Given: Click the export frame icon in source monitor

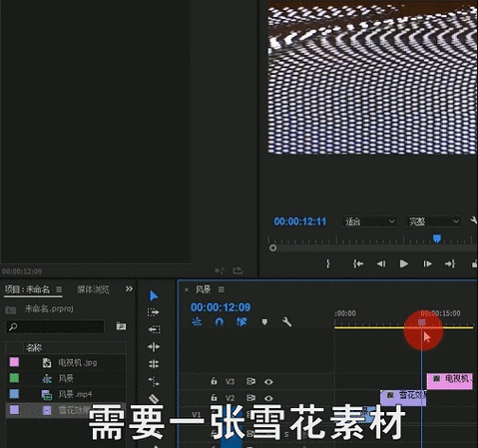Looking at the screenshot, I should [x=238, y=270].
